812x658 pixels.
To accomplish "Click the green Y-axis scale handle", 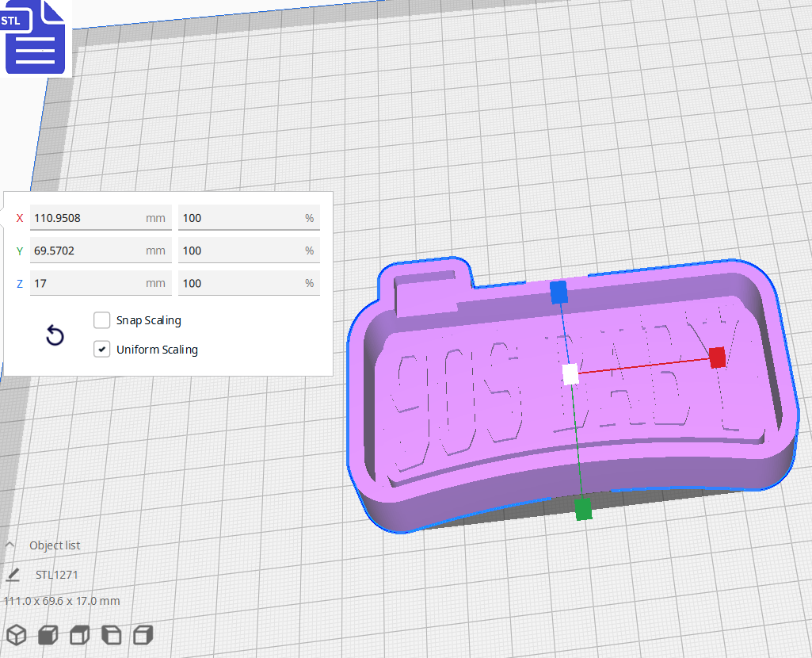I will tap(584, 511).
